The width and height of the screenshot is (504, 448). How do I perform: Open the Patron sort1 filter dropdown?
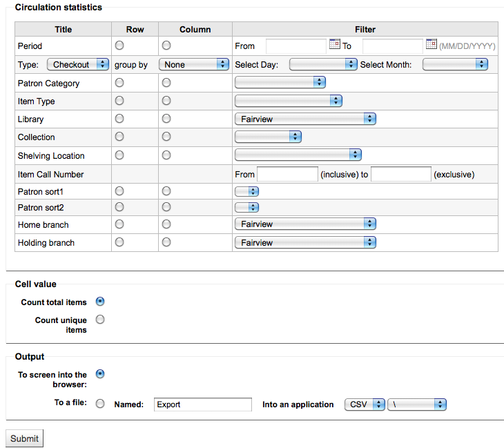click(247, 191)
